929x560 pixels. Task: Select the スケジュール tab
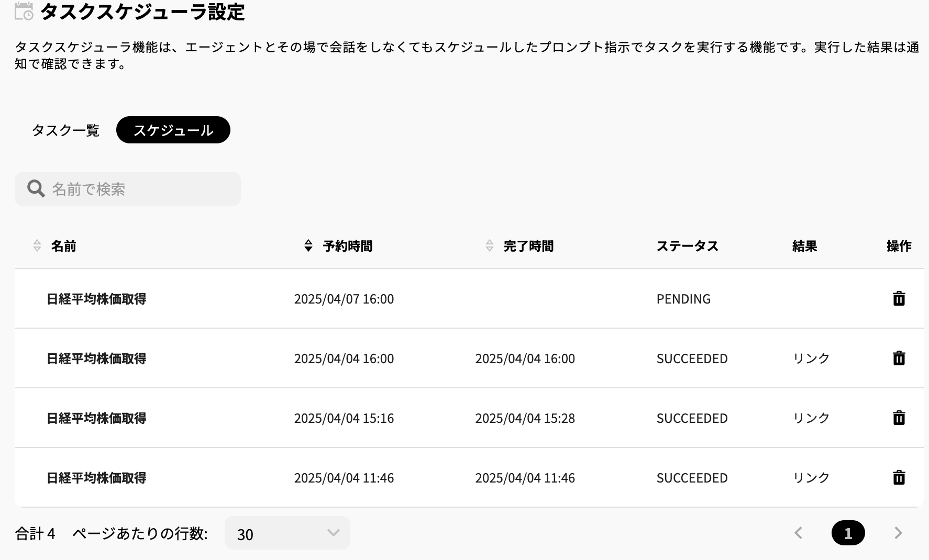[x=173, y=130]
